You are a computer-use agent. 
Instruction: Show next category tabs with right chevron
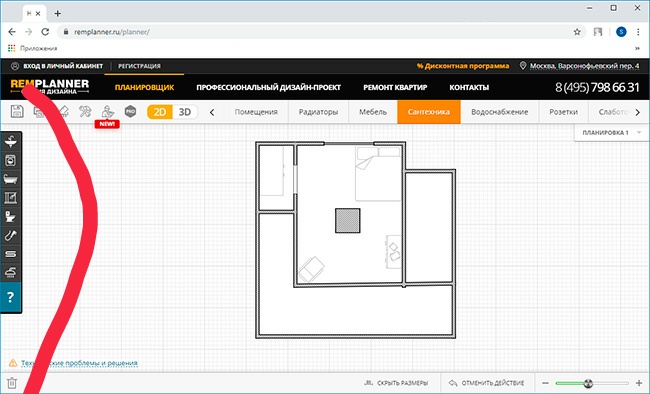click(638, 112)
